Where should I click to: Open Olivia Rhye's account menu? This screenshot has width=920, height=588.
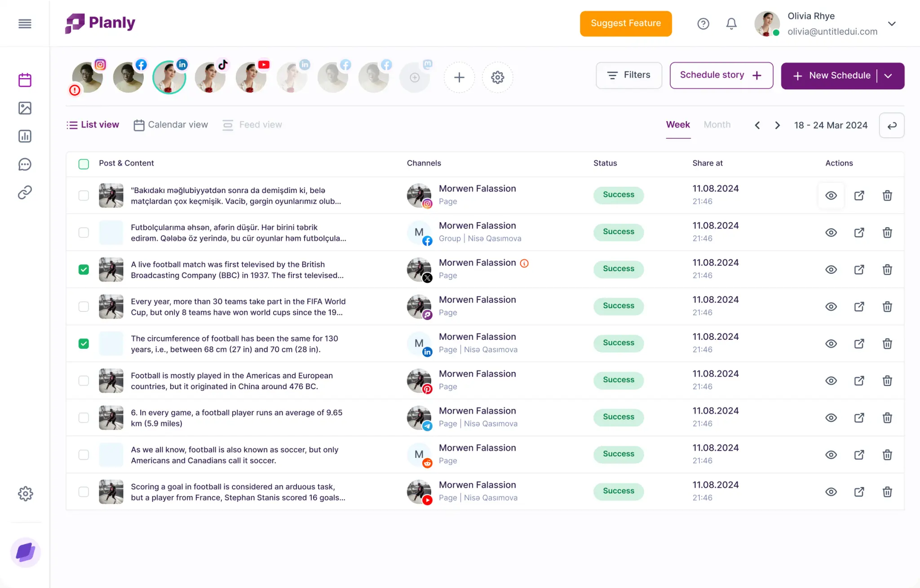point(892,23)
